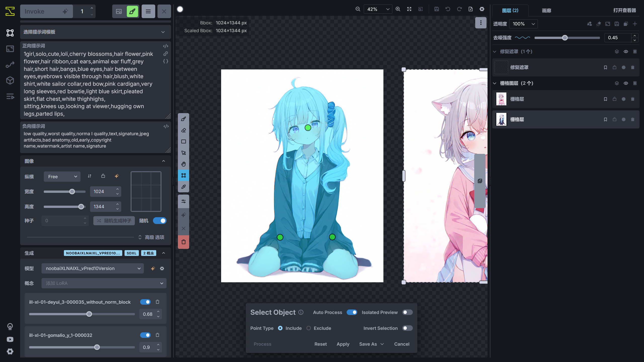This screenshot has height=362, width=644.
Task: Disable the ill-xl-01-gomalio_y_1-000032 LoRA
Action: (145, 335)
